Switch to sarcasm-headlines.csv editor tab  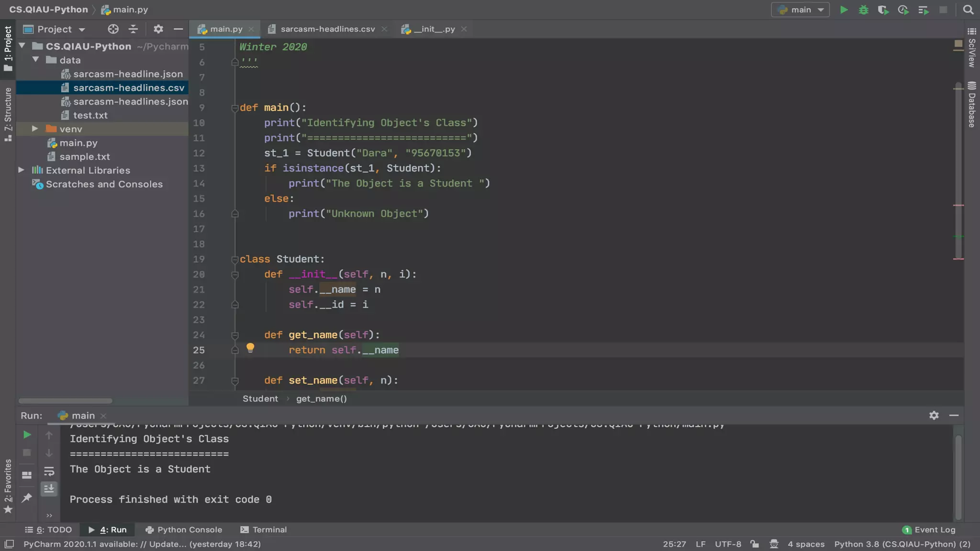(327, 29)
